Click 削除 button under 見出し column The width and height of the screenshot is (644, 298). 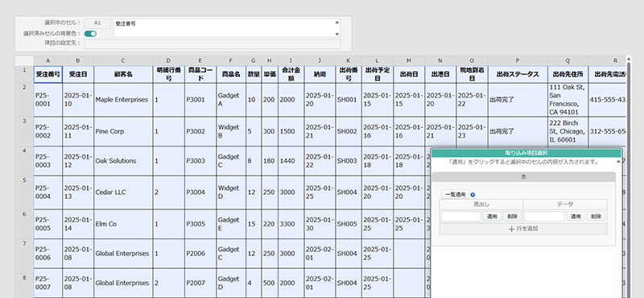click(512, 216)
